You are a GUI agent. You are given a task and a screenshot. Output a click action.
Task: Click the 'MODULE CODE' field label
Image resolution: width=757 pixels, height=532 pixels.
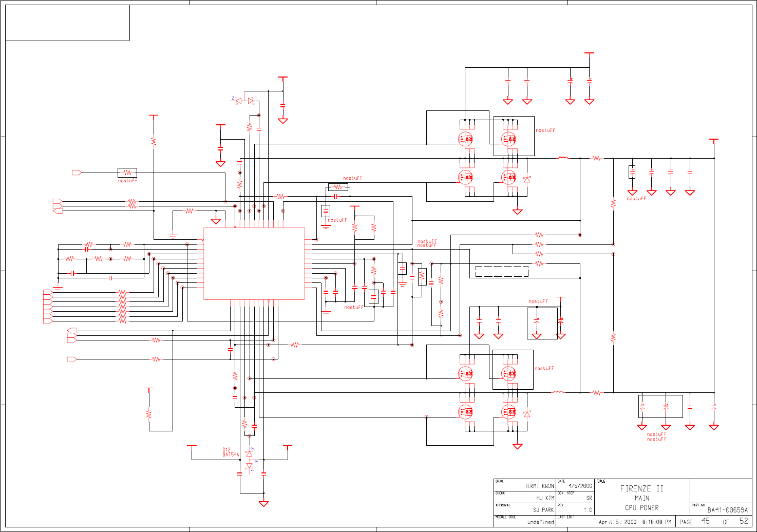pos(505,517)
